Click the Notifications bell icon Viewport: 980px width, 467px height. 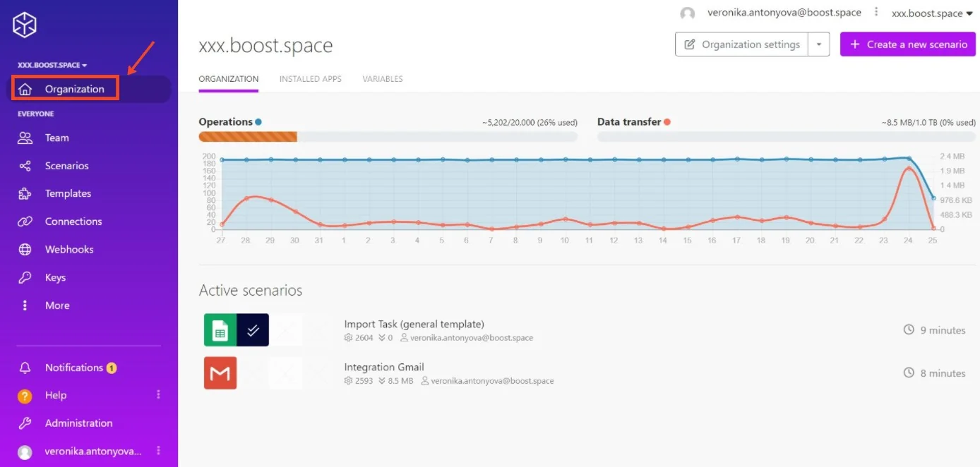pos(25,368)
